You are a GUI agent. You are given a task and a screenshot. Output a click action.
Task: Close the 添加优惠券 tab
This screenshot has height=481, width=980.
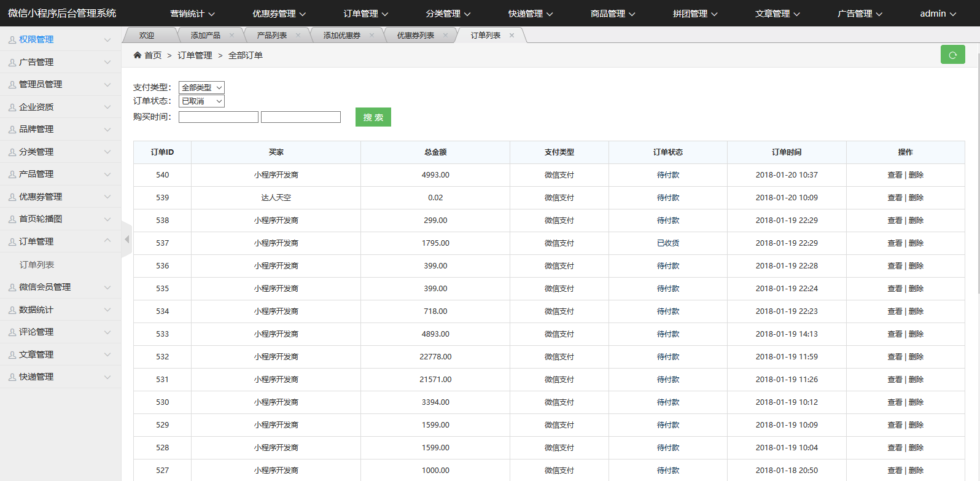(x=371, y=36)
